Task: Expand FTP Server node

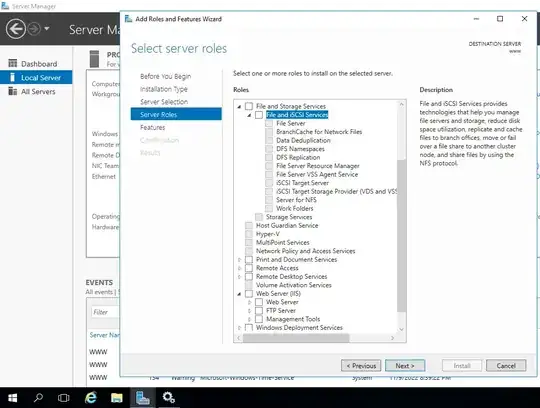Action: pyautogui.click(x=250, y=311)
